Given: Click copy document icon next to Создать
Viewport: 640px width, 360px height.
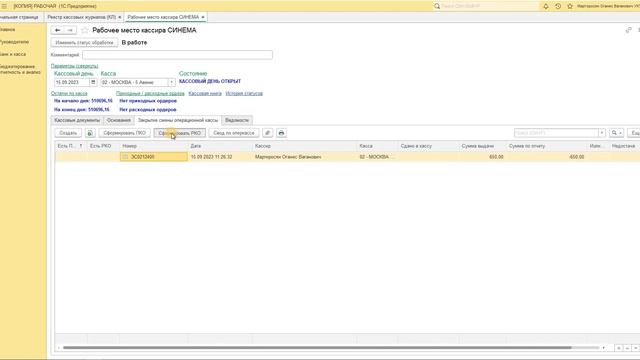Looking at the screenshot, I should click(90, 133).
